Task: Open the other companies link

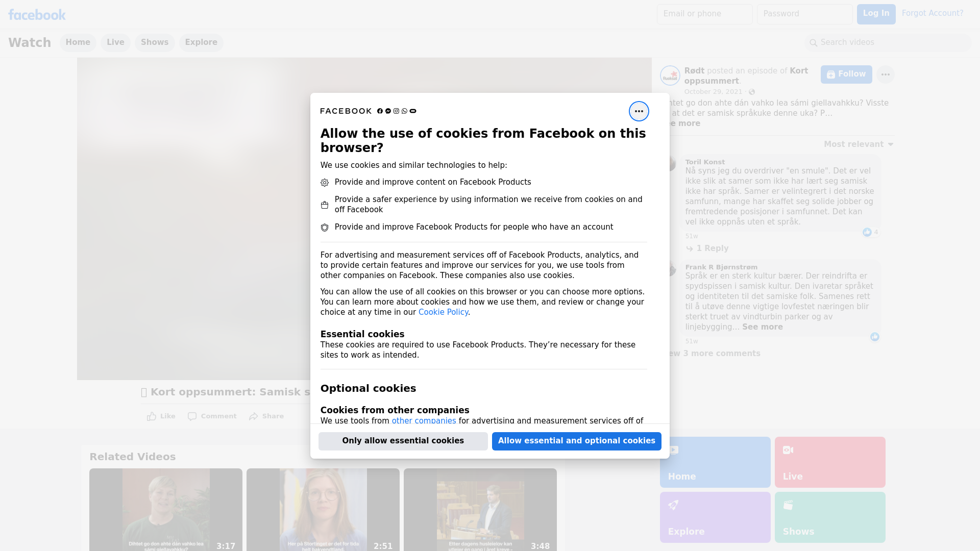Action: tap(424, 421)
